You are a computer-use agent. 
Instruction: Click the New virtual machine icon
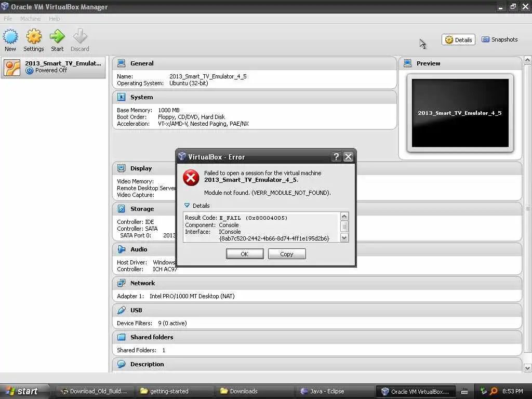[x=10, y=36]
